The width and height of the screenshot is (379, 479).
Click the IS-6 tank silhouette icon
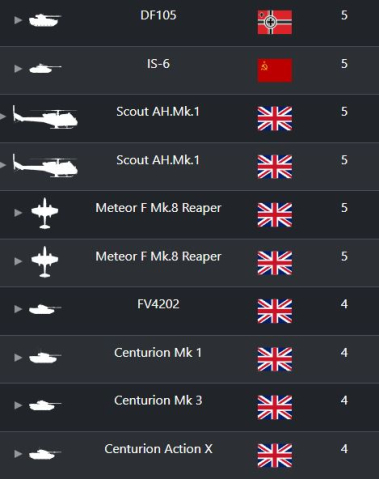(45, 69)
